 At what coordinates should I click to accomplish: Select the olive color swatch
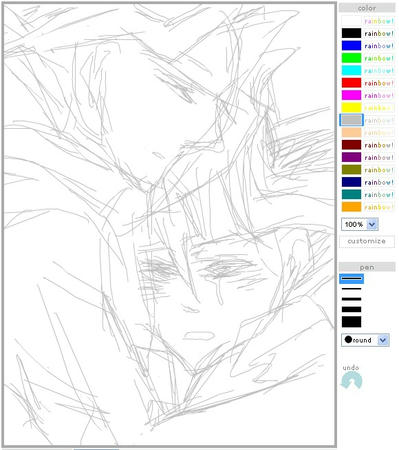tap(351, 170)
